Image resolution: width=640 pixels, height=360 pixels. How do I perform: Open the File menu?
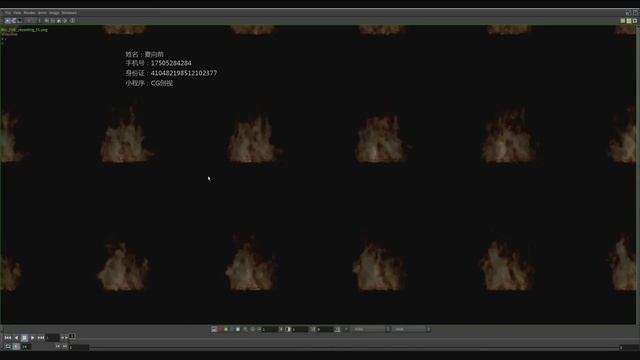[8, 13]
